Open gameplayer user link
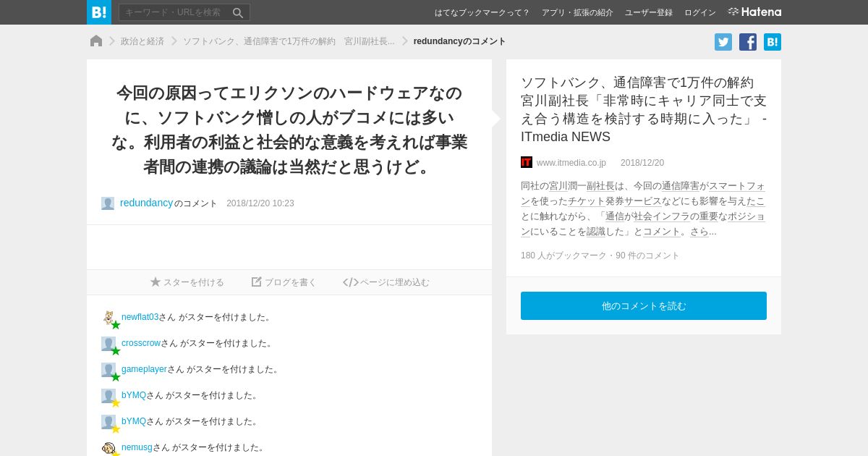This screenshot has width=868, height=456. click(x=144, y=369)
